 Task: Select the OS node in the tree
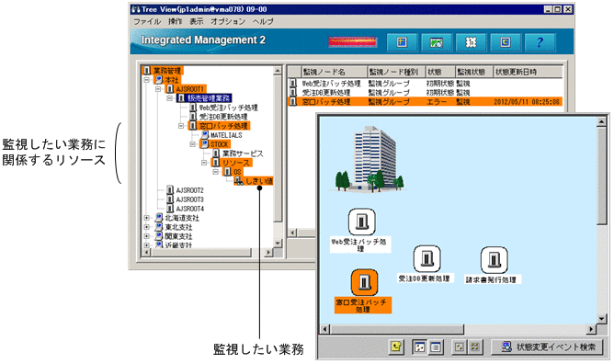(238, 172)
